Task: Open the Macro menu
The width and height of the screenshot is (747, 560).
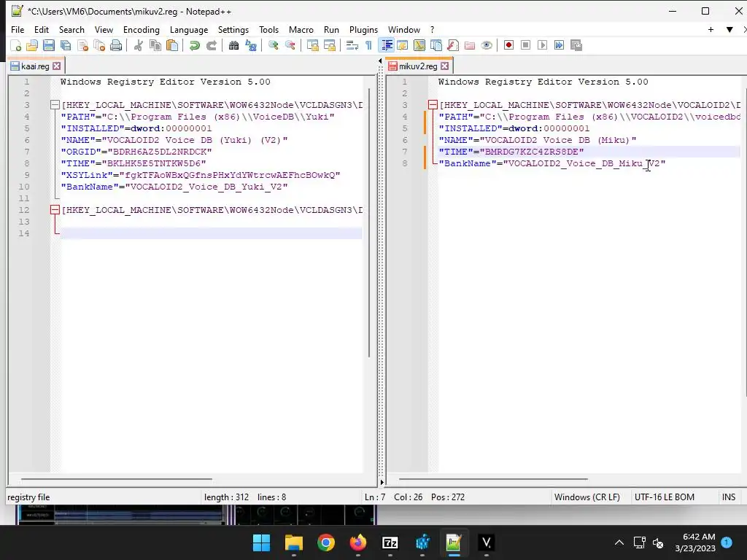Action: [x=301, y=29]
